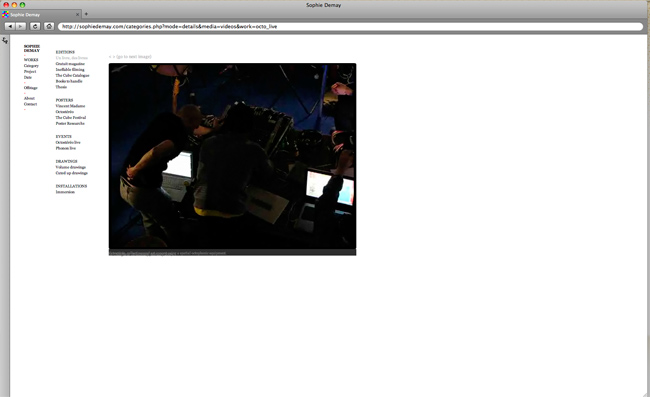Go to the home page icon

[49, 26]
